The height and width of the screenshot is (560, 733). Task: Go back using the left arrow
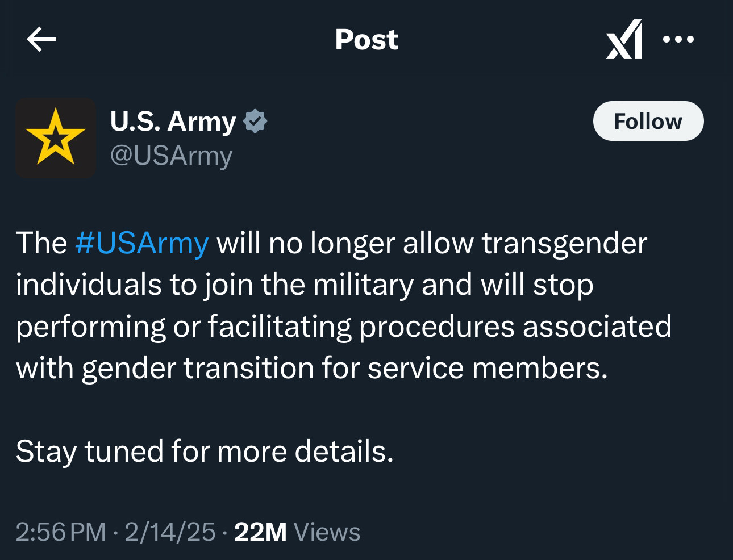pyautogui.click(x=41, y=39)
